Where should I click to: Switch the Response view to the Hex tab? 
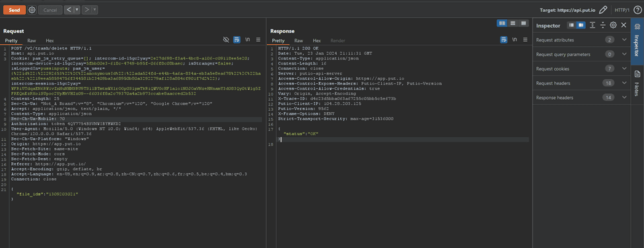[x=316, y=41]
